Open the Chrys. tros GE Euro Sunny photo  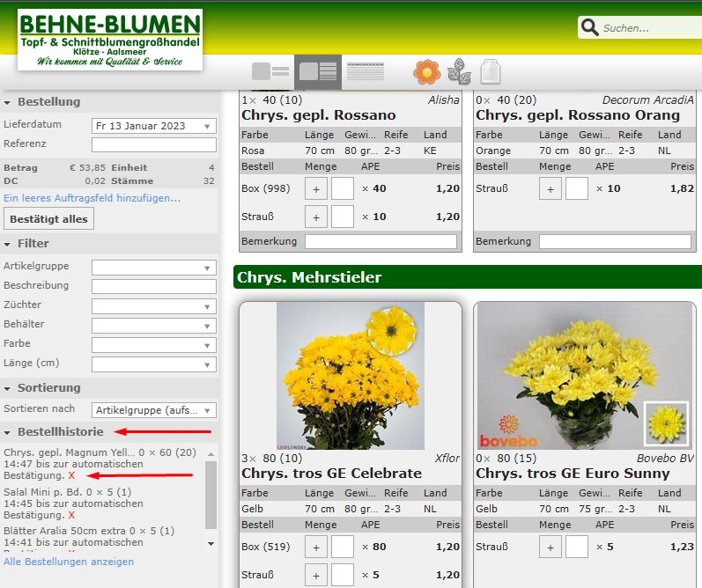tap(584, 376)
